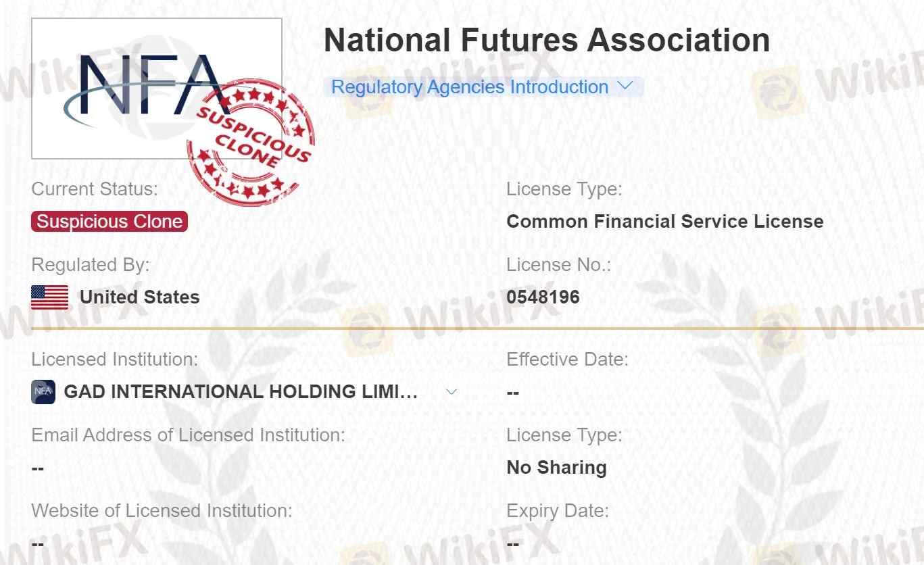The image size is (924, 565).
Task: Click GAD INTERNATIONAL HOLDING institution name
Action: click(241, 392)
